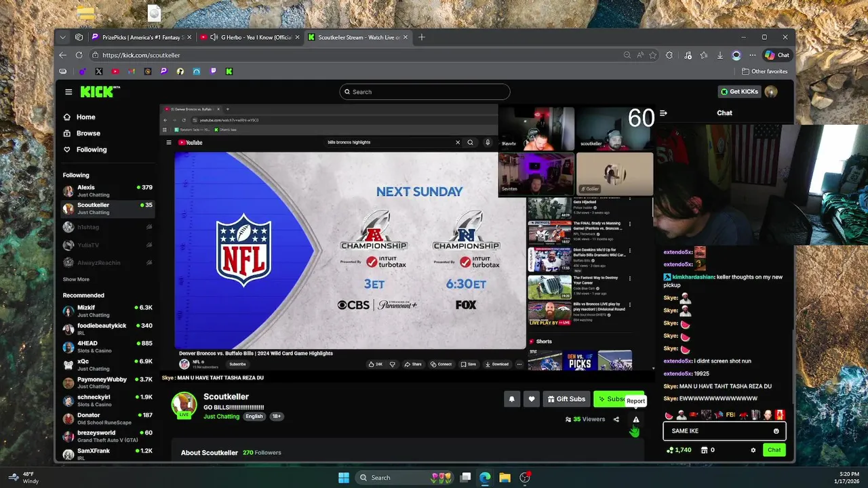This screenshot has width=868, height=488.
Task: Click the share stream icon
Action: (x=616, y=420)
